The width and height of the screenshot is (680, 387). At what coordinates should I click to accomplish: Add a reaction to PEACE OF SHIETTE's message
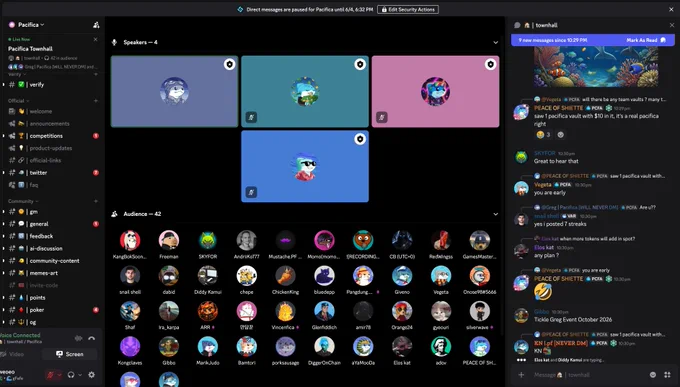561,134
